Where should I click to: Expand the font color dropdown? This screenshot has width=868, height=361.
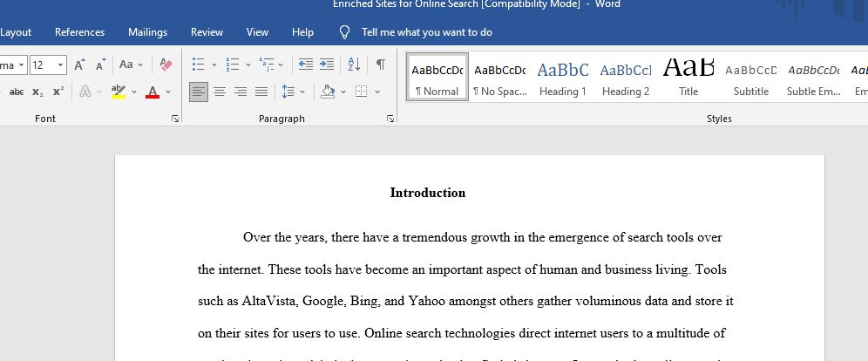tap(168, 92)
